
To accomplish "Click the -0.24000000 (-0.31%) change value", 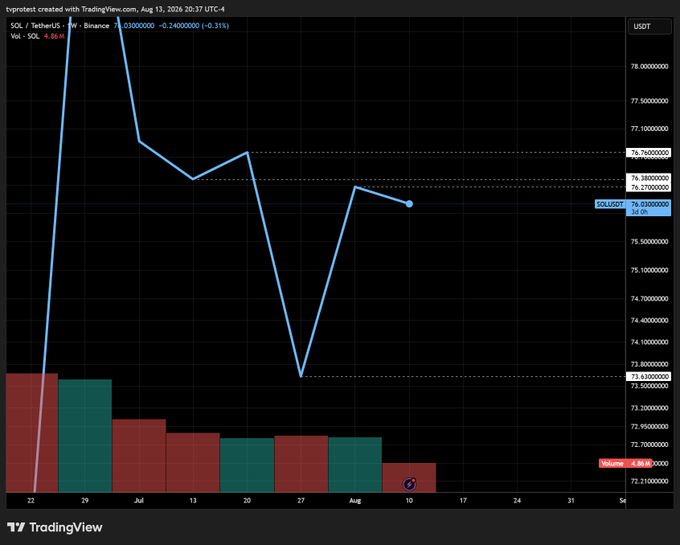I will click(194, 26).
